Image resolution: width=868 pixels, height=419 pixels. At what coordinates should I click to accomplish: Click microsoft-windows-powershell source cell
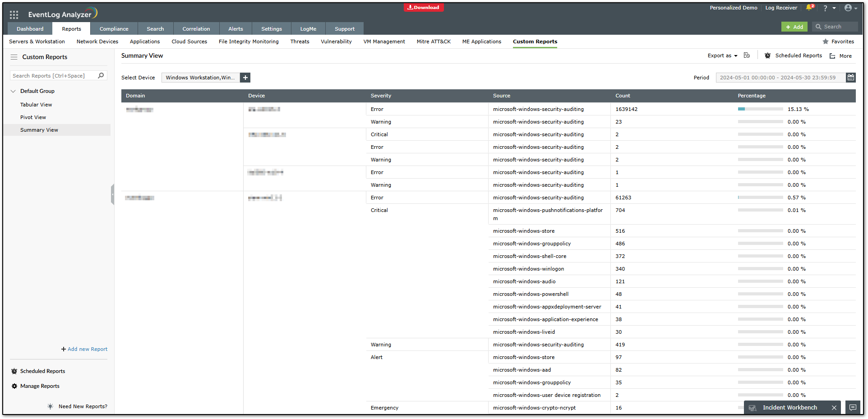point(531,294)
